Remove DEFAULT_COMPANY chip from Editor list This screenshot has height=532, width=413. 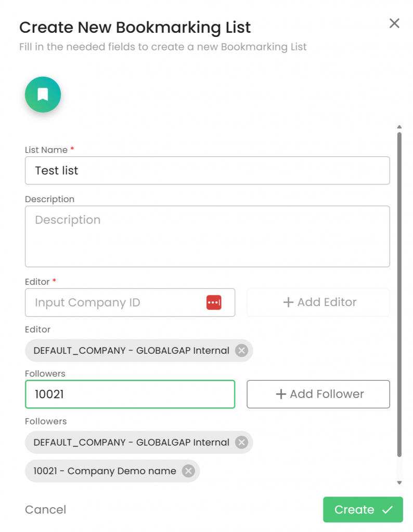pyautogui.click(x=241, y=351)
